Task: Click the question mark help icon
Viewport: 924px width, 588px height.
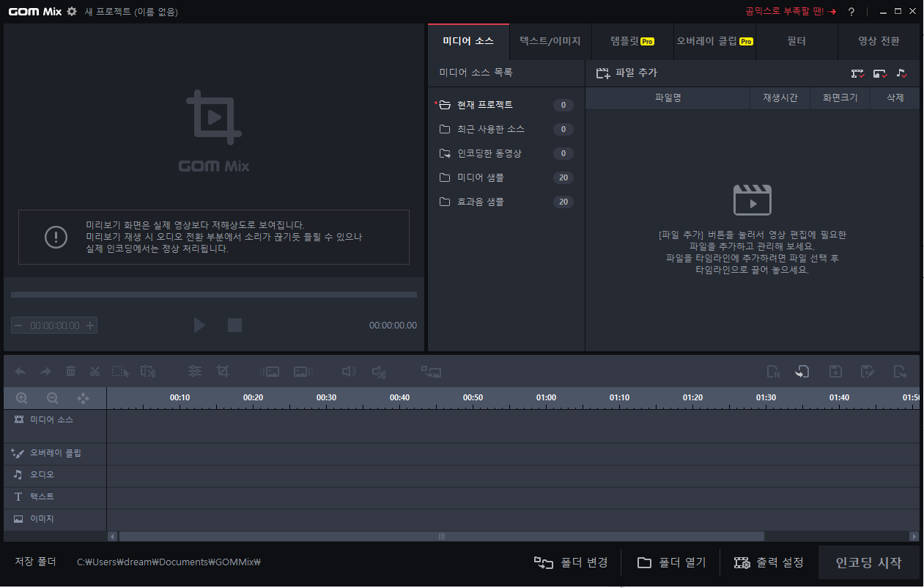Action: pos(851,12)
